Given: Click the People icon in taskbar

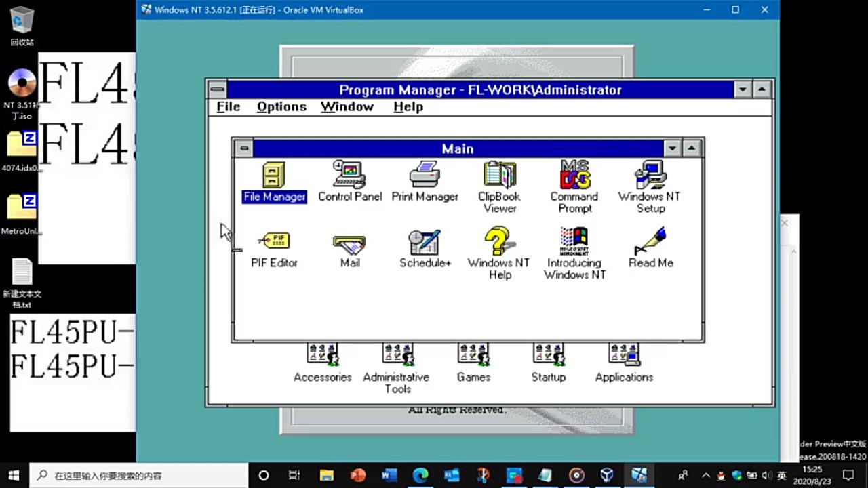Looking at the screenshot, I should pyautogui.click(x=684, y=475).
